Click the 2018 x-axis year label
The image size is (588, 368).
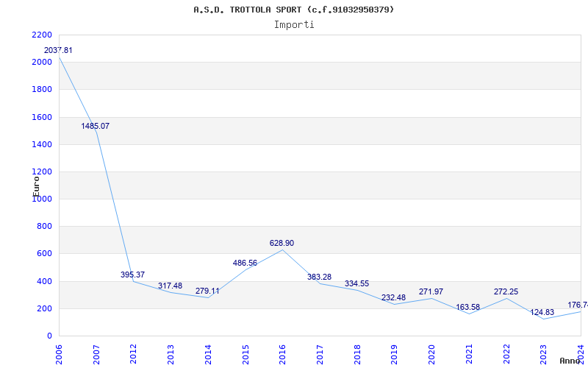[357, 355]
